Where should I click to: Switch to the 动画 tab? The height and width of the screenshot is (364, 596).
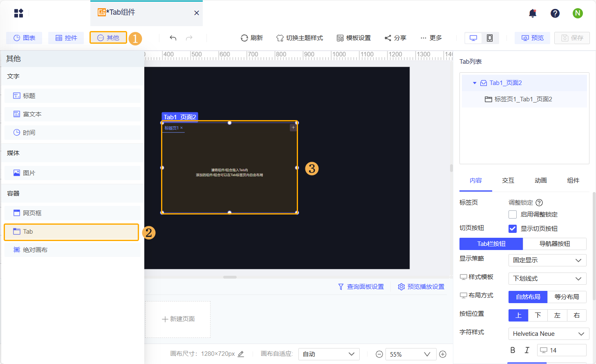pos(540,181)
